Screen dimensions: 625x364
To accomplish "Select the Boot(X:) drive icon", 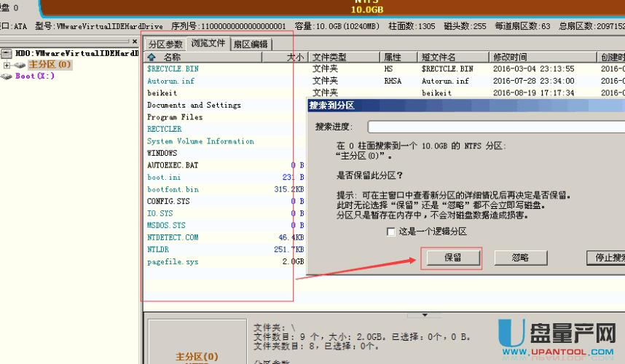I will coord(8,76).
